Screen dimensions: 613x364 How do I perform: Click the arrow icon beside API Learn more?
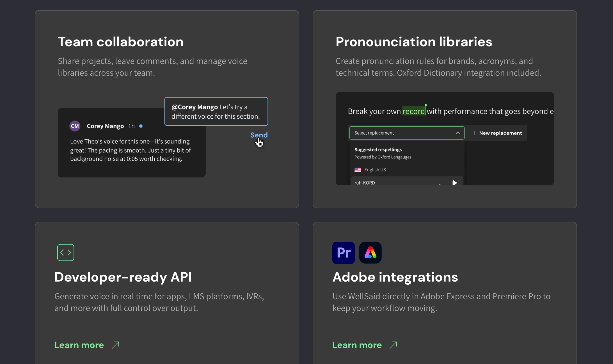click(115, 345)
